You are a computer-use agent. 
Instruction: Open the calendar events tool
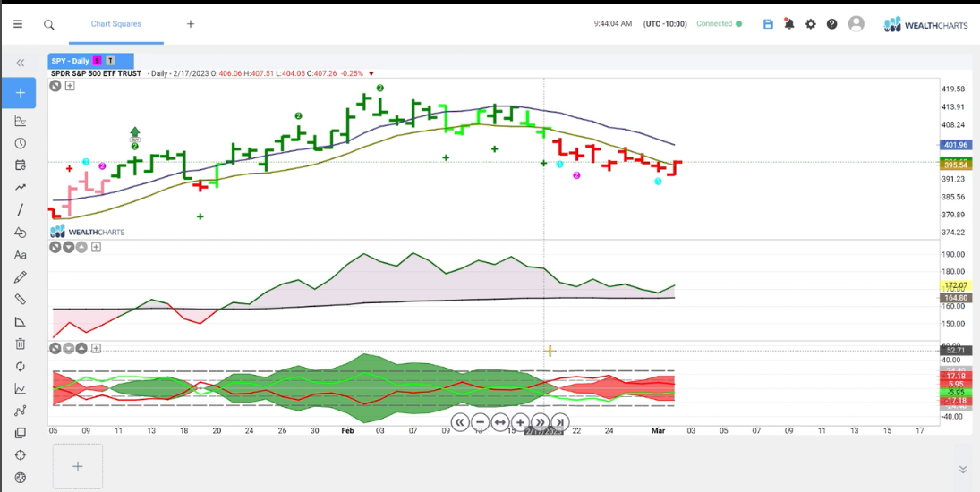click(20, 165)
